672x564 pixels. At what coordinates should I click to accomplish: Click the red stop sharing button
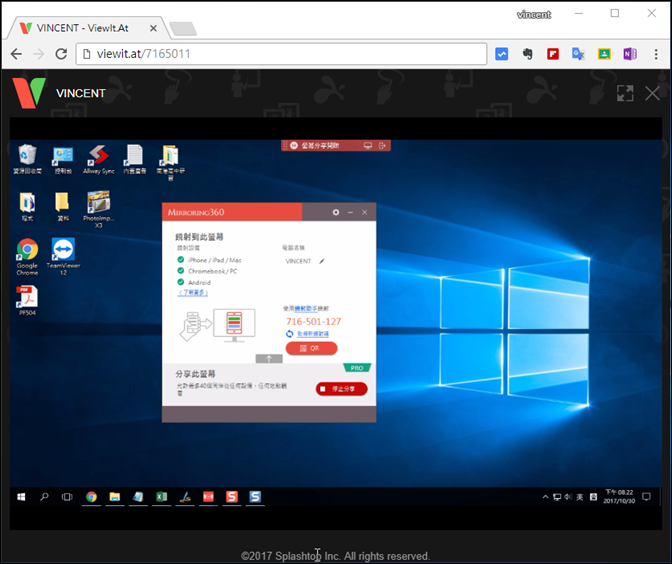pyautogui.click(x=342, y=389)
